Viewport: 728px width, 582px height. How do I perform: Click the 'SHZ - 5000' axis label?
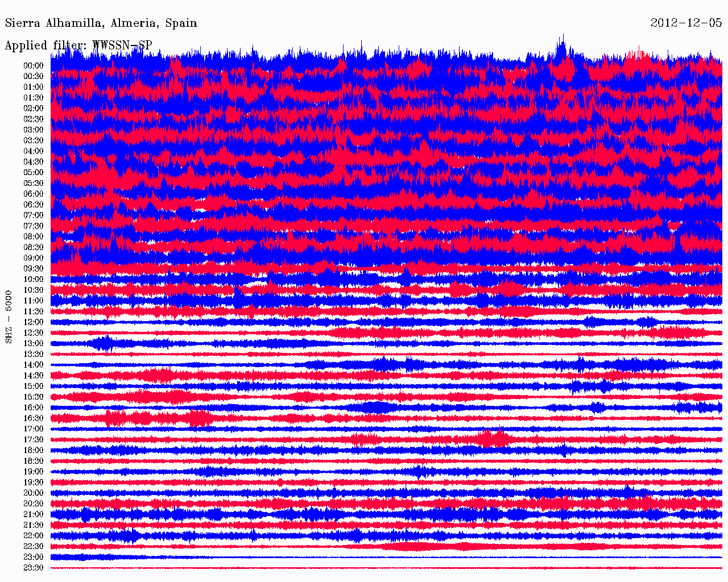point(9,317)
